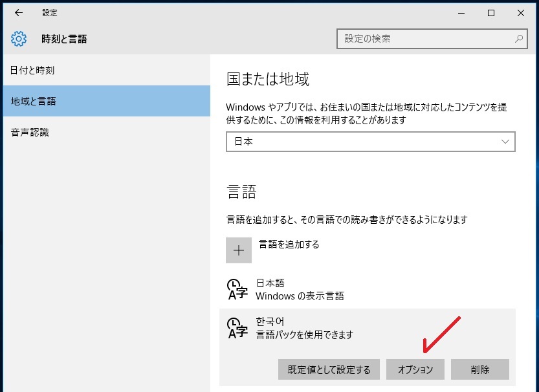Click the 設定の検索 search field
Image resolution: width=539 pixels, height=392 pixels.
tap(432, 39)
